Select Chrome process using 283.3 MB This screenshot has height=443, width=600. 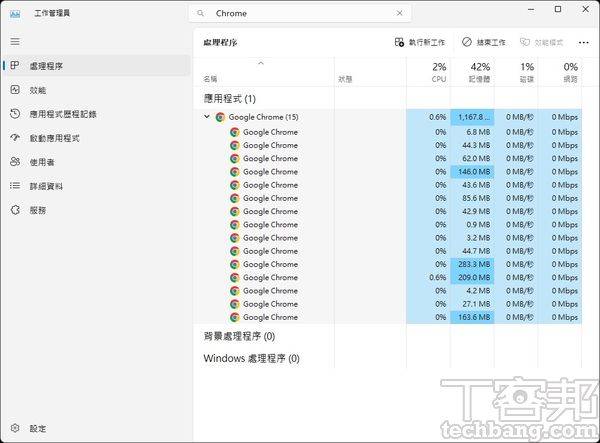click(387, 264)
